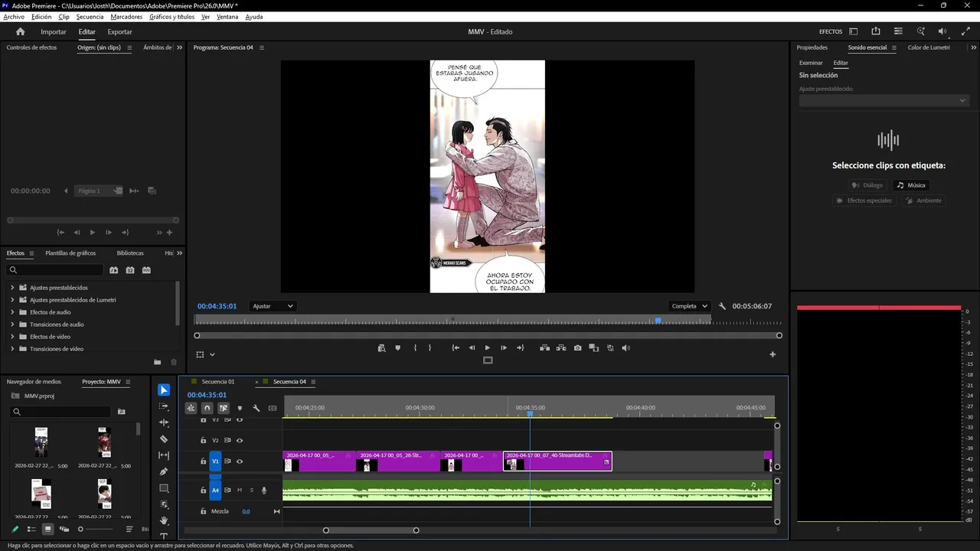Click the timeline horizontal zoom scrollbar
This screenshot has height=551, width=980.
pos(371,530)
